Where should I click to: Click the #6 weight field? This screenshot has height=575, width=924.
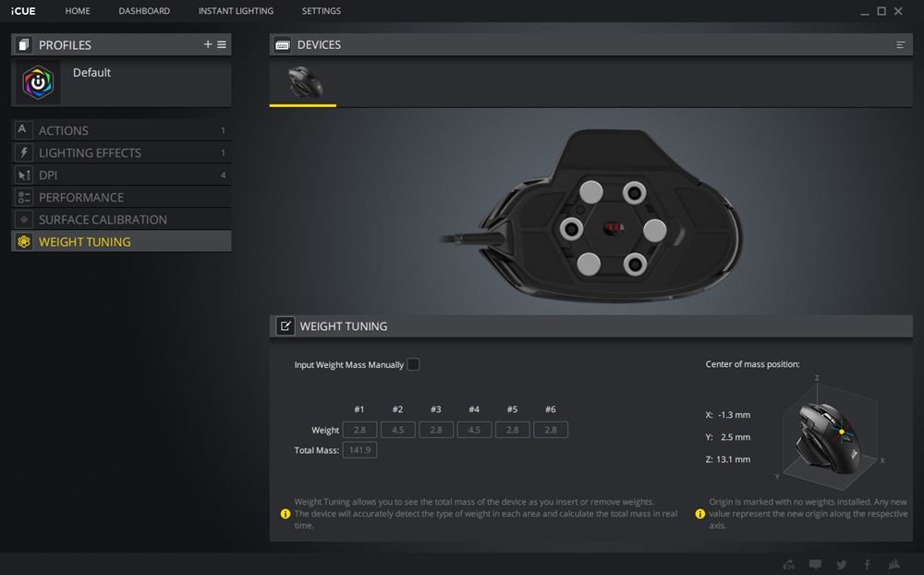pos(551,430)
